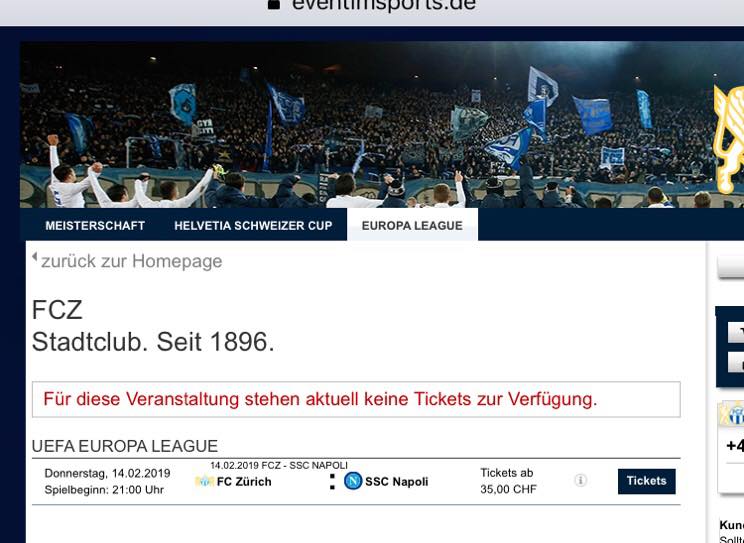Click the back arrow beside zurück zur Homepage

(x=35, y=257)
